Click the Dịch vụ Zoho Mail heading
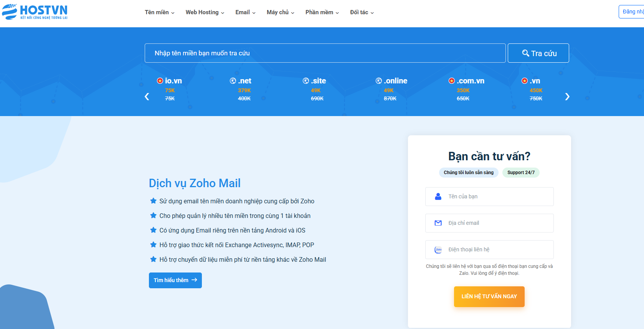644x329 pixels. (195, 183)
